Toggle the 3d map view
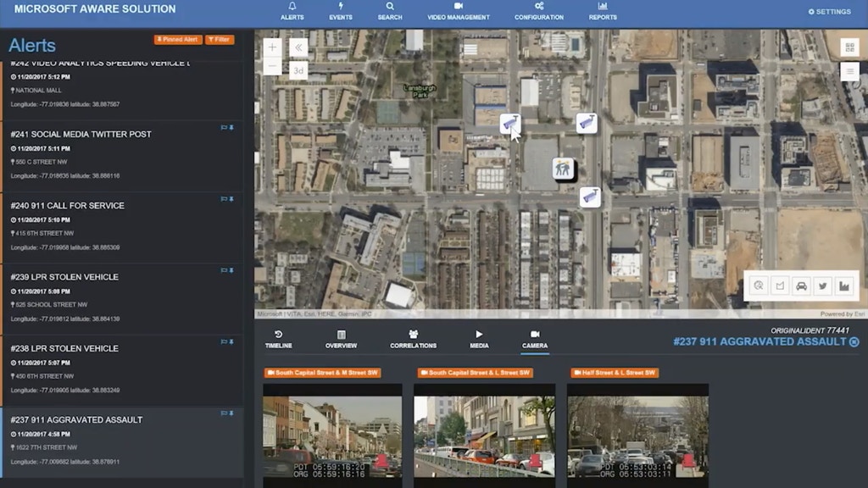 point(298,71)
